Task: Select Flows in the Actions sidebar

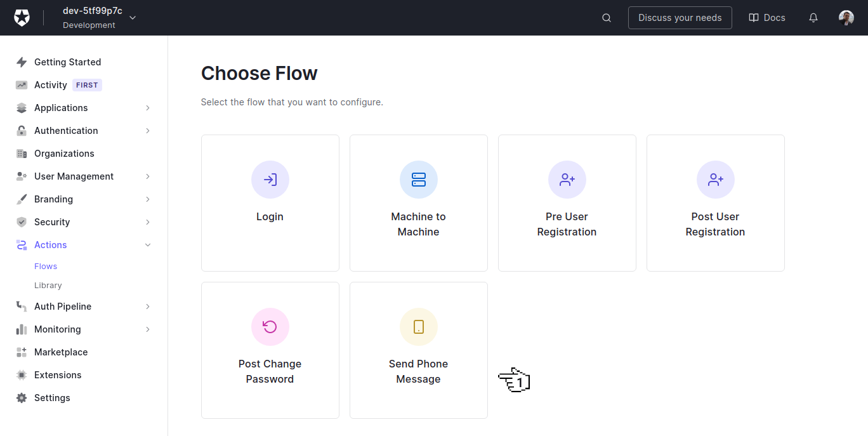Action: point(45,266)
